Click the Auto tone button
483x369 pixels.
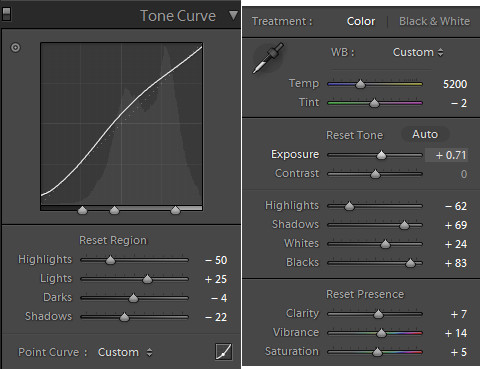click(425, 134)
